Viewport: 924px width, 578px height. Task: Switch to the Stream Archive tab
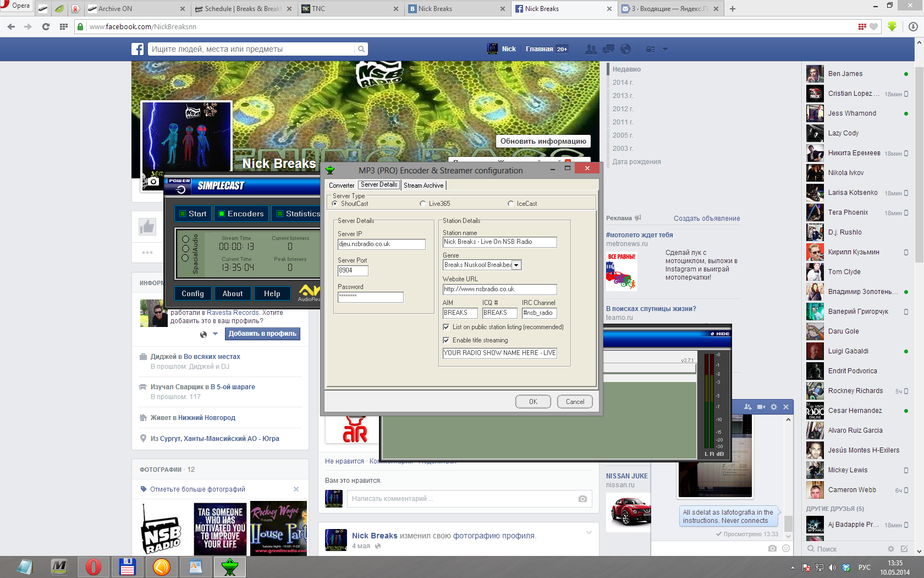click(x=423, y=186)
